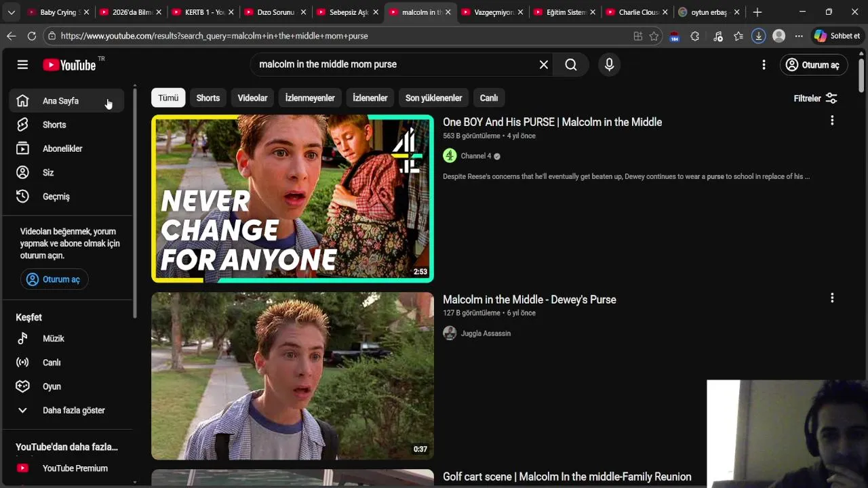Open tab search dropdown arrow
Image resolution: width=868 pixels, height=488 pixels.
[11, 12]
